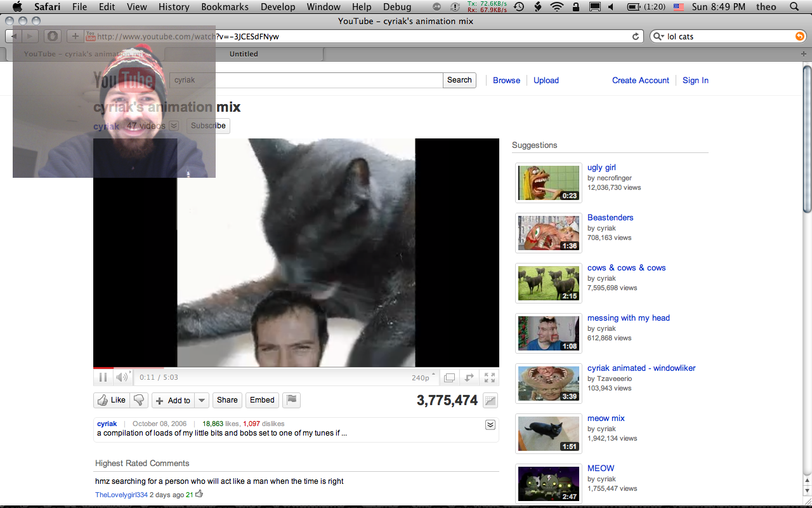Pause the playing video
This screenshot has height=508, width=812.
(x=103, y=377)
